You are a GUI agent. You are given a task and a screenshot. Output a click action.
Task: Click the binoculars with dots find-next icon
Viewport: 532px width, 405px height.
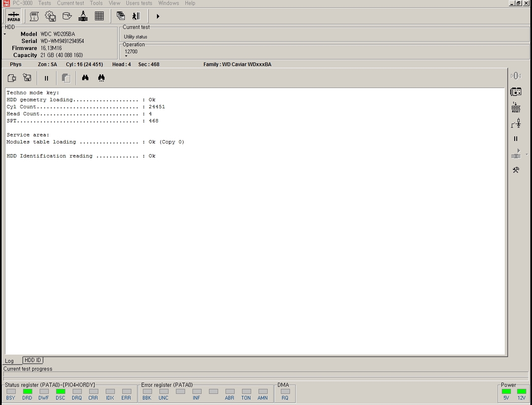pos(101,78)
